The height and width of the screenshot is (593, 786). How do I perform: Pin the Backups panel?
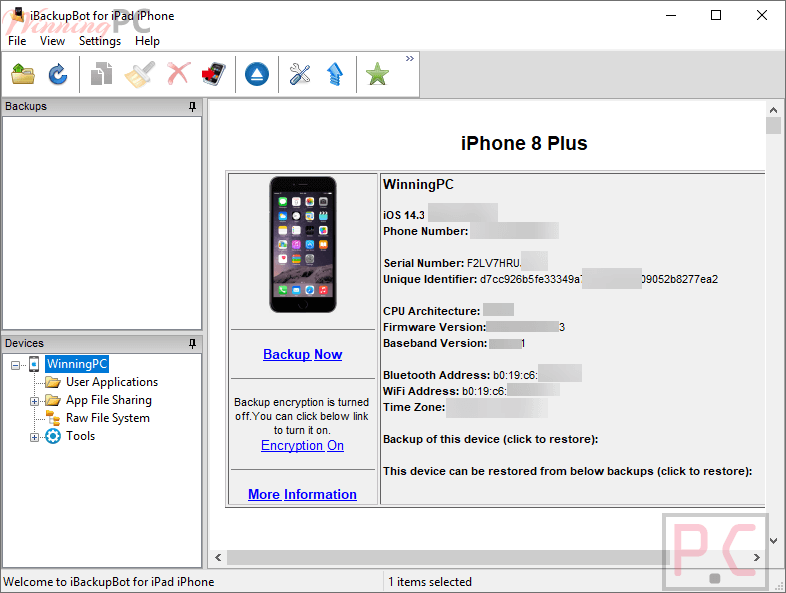(x=192, y=106)
